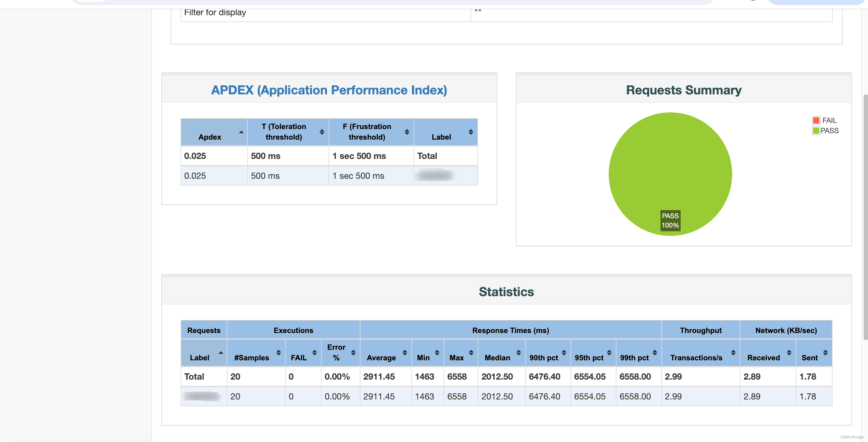Sort Statistics by 95th pct arrow

coord(609,353)
